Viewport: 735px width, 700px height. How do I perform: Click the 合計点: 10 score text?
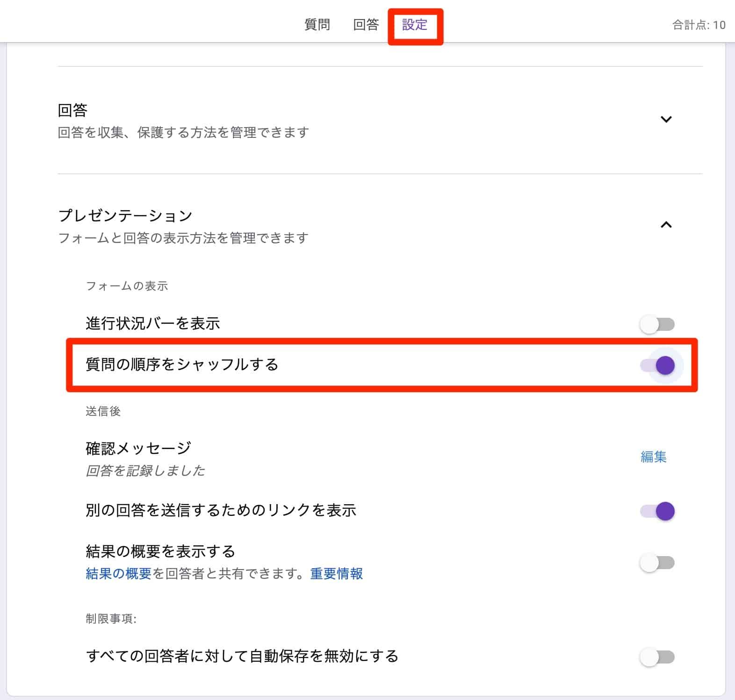pos(699,25)
